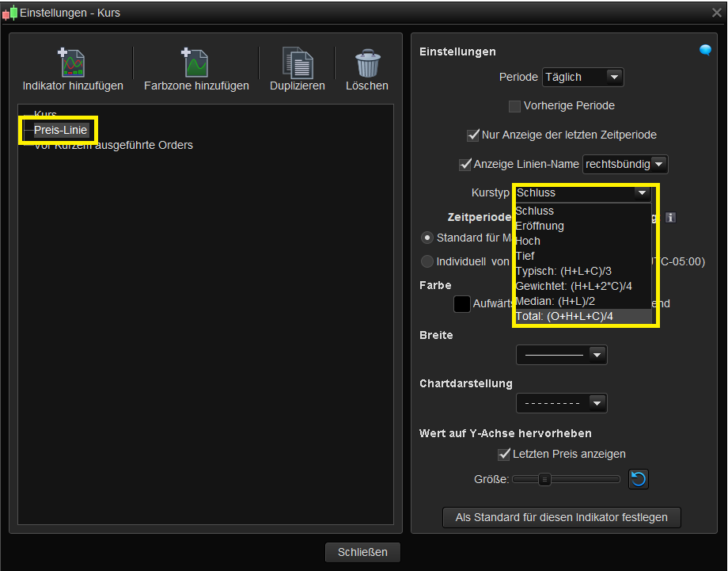Select the Standard für Markt radio button
The width and height of the screenshot is (728, 571).
[427, 238]
